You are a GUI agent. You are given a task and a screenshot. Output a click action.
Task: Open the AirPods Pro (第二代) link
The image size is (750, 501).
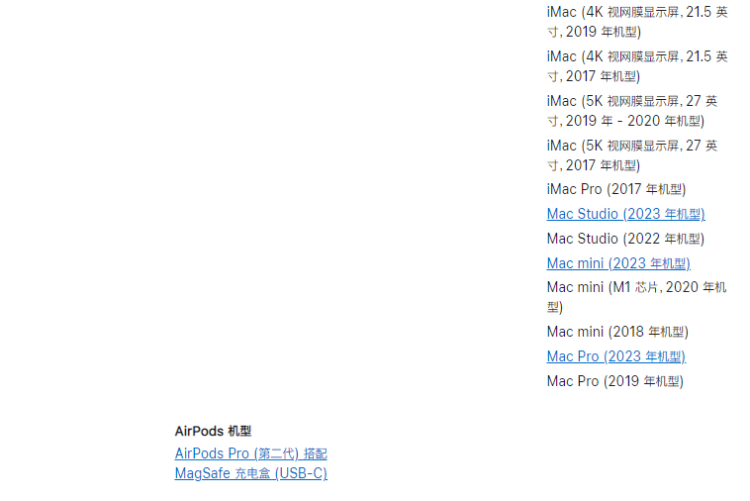(251, 454)
